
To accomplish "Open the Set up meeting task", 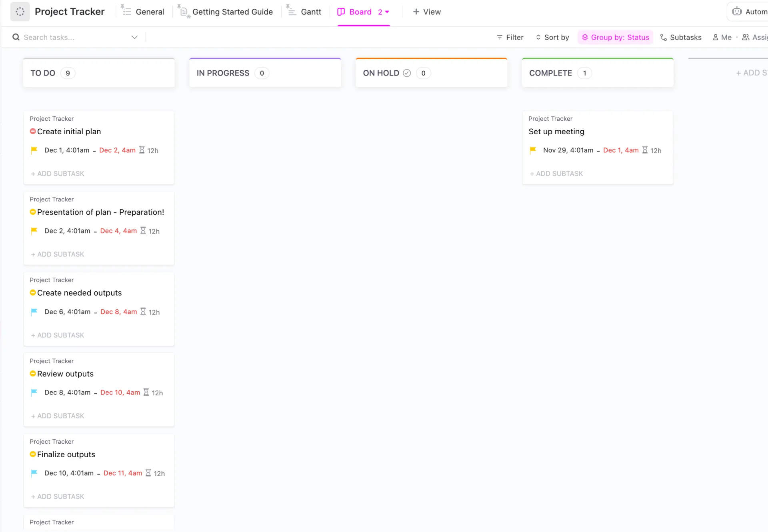I will [x=556, y=132].
